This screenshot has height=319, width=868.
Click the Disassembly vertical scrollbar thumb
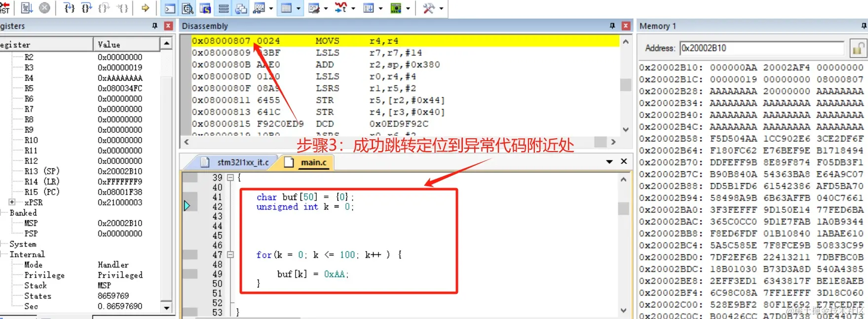coord(626,85)
